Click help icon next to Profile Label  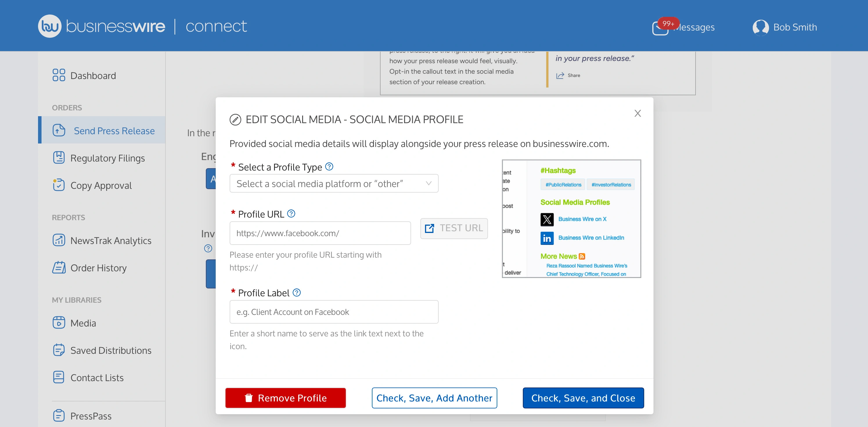click(296, 293)
